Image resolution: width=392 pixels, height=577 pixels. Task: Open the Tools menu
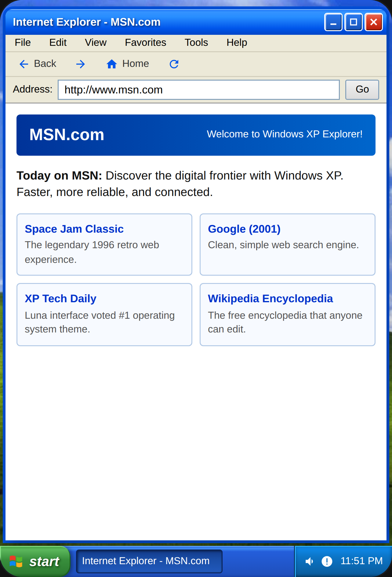tap(196, 42)
